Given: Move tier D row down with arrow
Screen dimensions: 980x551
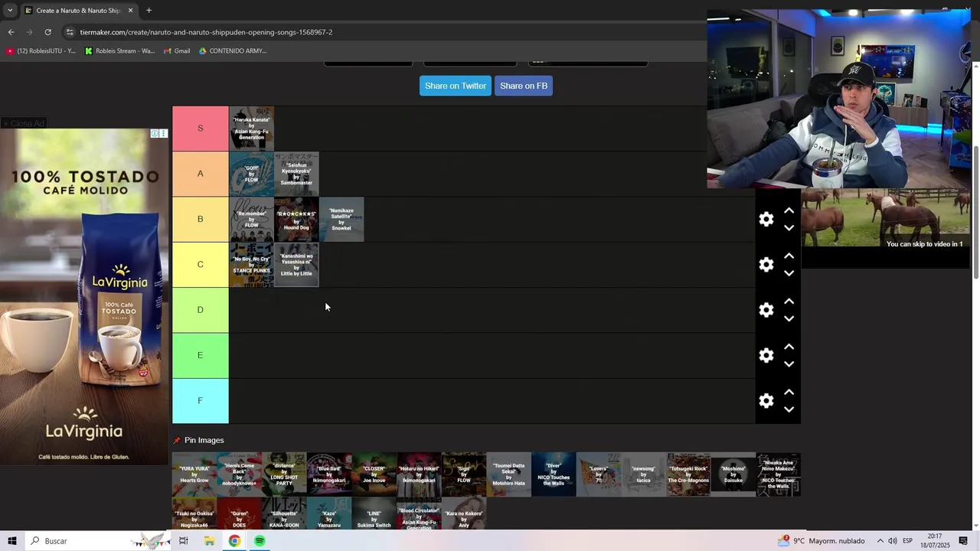Looking at the screenshot, I should [x=789, y=318].
